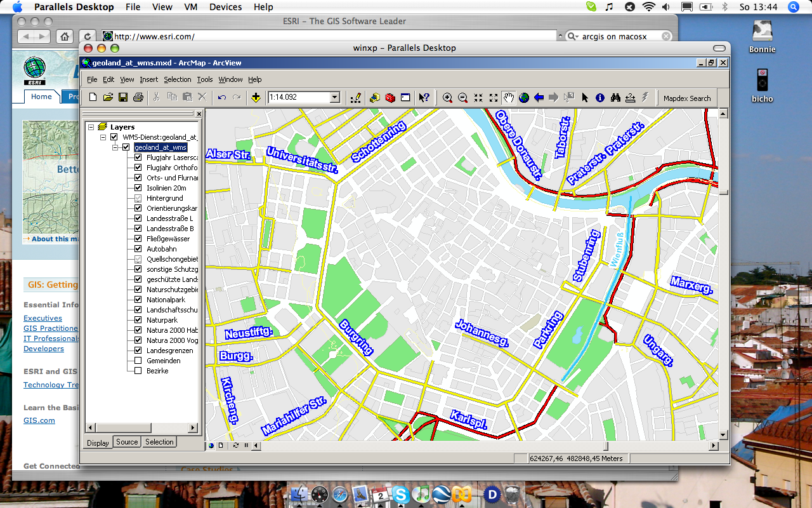Select the Zoom Out magnifier tool

tap(463, 98)
